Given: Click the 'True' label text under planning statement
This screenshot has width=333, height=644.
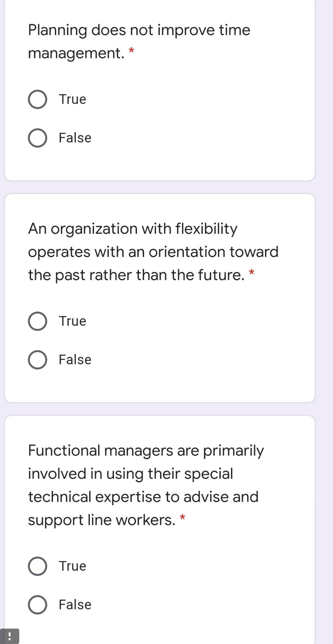Looking at the screenshot, I should pyautogui.click(x=72, y=99).
